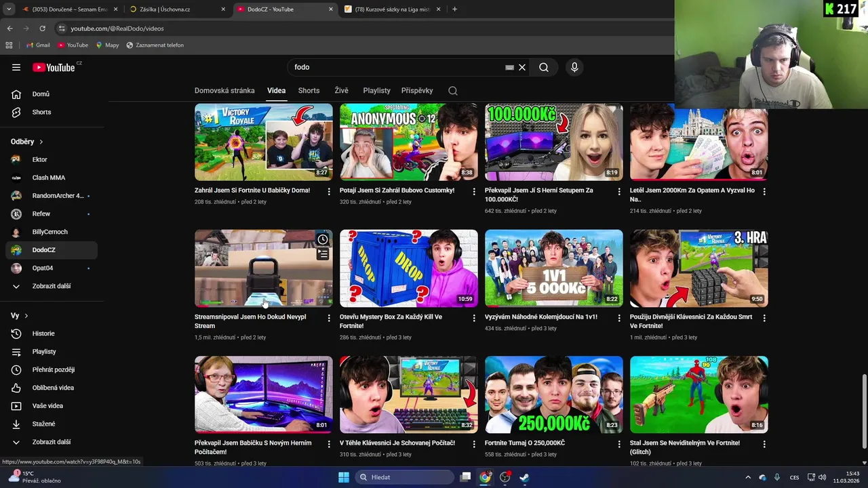Image resolution: width=868 pixels, height=488 pixels.
Task: Expand the Odběry section chevron
Action: coord(41,142)
